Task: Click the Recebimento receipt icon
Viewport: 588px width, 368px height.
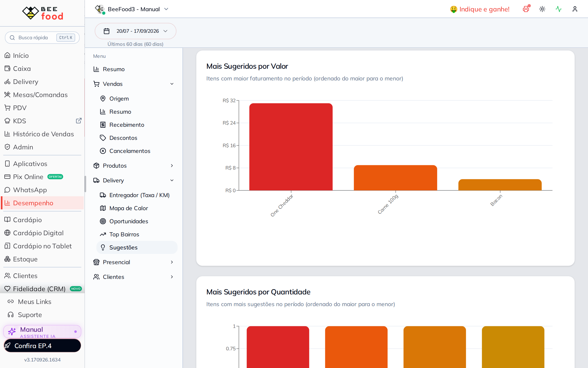Action: click(x=103, y=125)
